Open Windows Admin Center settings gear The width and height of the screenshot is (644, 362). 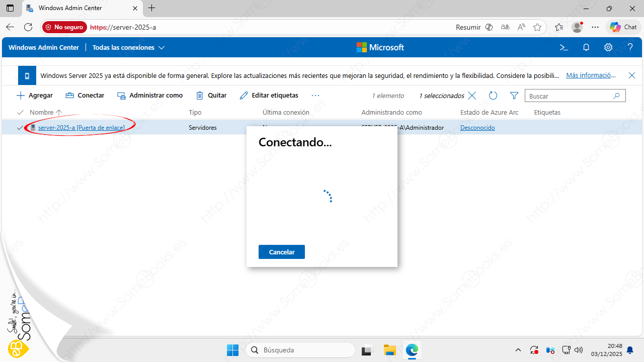coord(608,47)
